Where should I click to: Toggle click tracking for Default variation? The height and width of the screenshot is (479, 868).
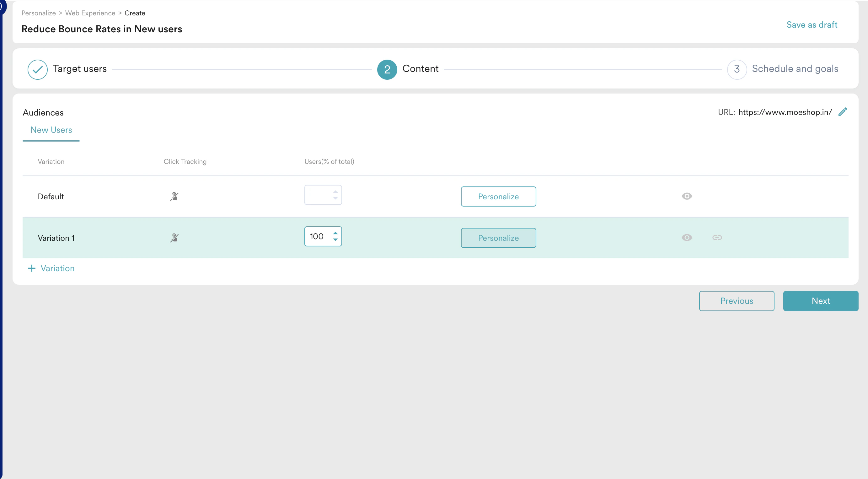click(x=174, y=196)
